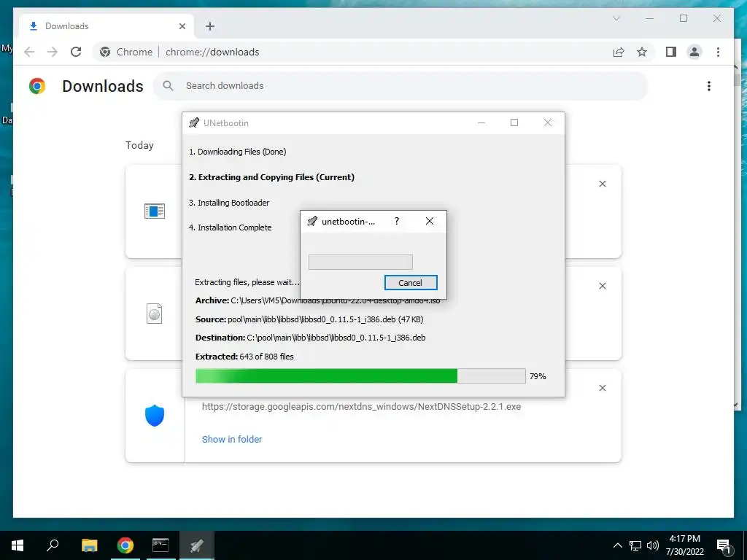747x560 pixels.
Task: Open File Explorer from taskbar
Action: click(89, 545)
